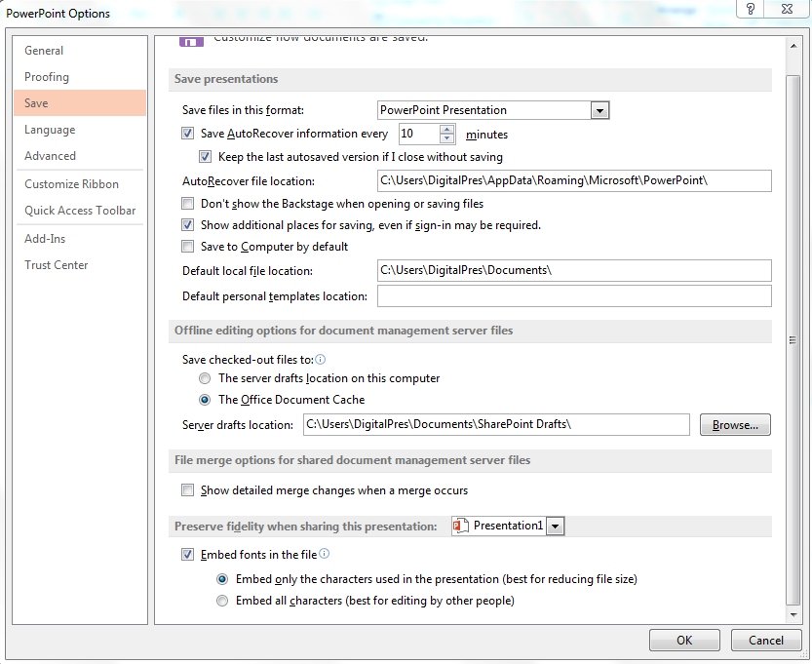Click the vertical scrollbar down arrow

[793, 617]
